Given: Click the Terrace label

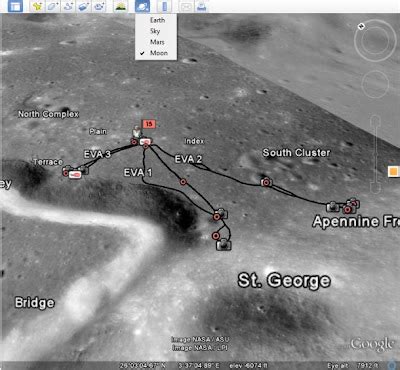Looking at the screenshot, I should [x=48, y=162].
